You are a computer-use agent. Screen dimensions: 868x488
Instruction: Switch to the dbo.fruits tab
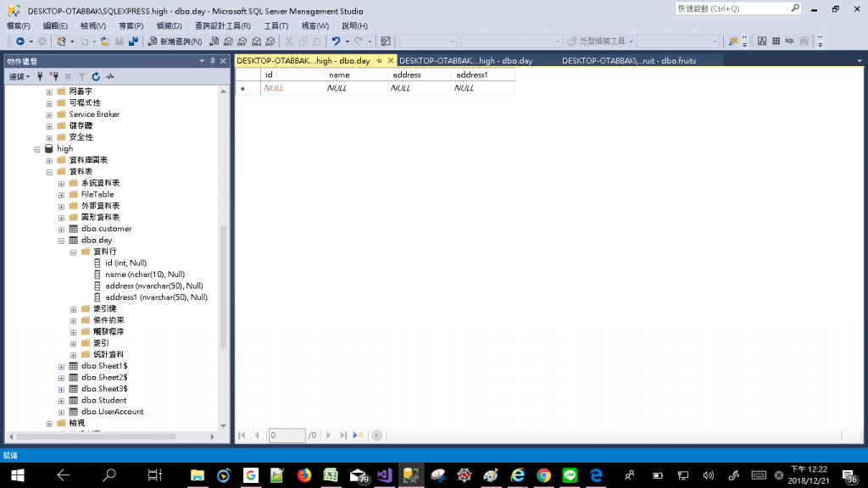[x=629, y=61]
